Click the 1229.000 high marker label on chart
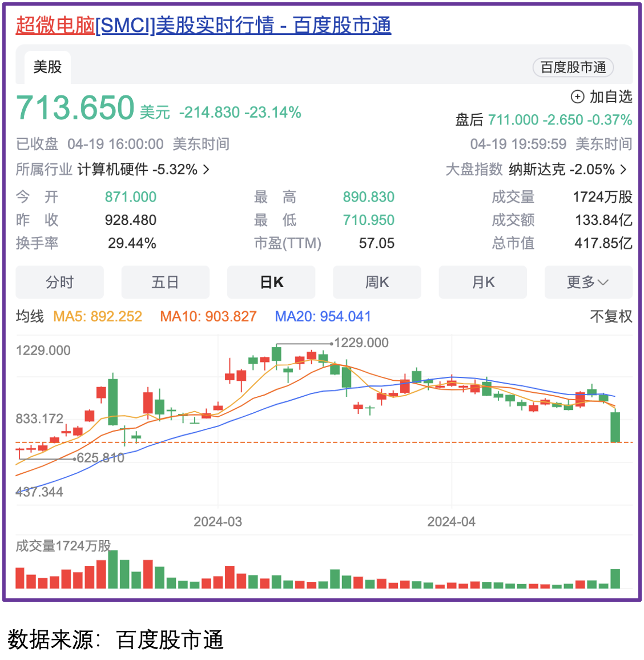644x660 pixels. (361, 343)
